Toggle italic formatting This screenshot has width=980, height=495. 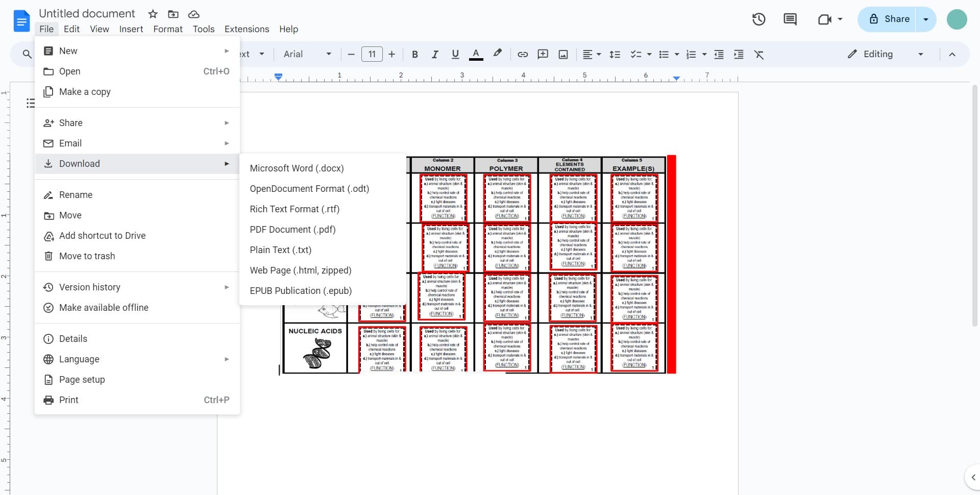click(x=435, y=54)
